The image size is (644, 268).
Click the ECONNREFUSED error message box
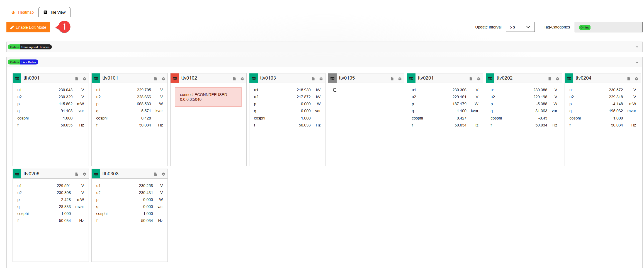click(208, 97)
